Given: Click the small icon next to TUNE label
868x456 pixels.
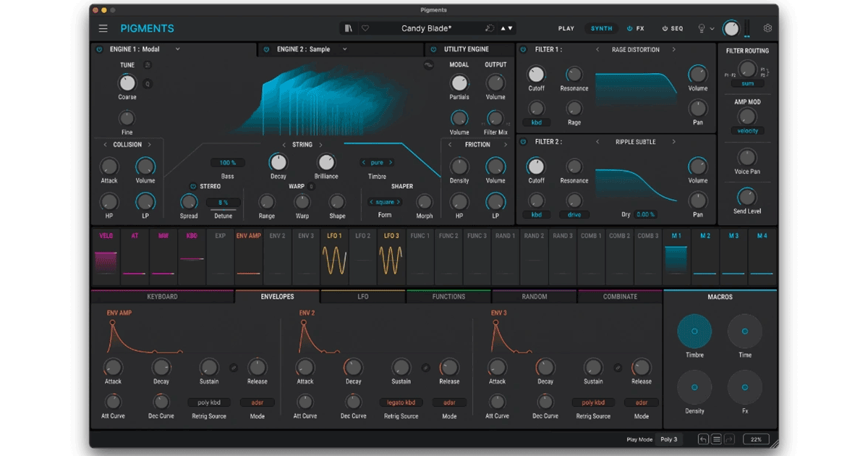Looking at the screenshot, I should (148, 64).
